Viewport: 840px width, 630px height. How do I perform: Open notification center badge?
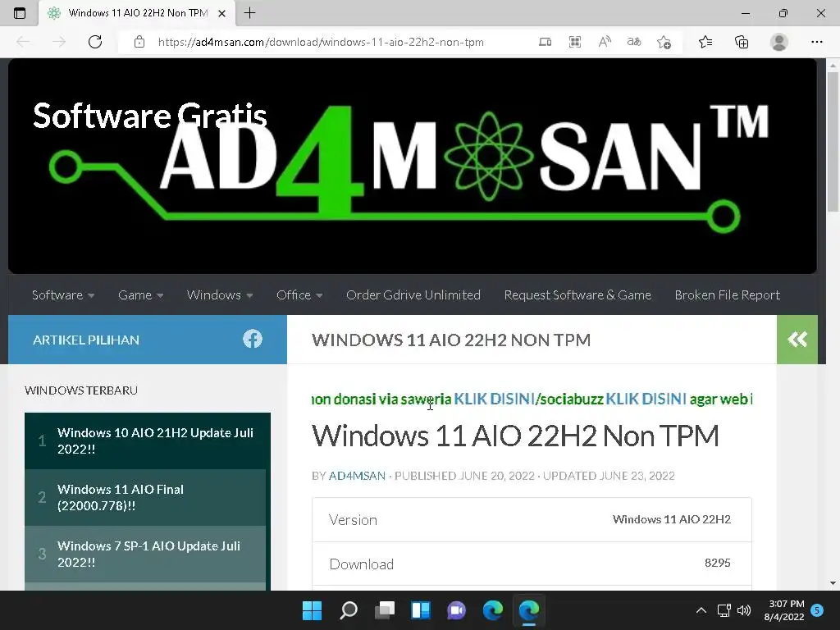click(817, 609)
